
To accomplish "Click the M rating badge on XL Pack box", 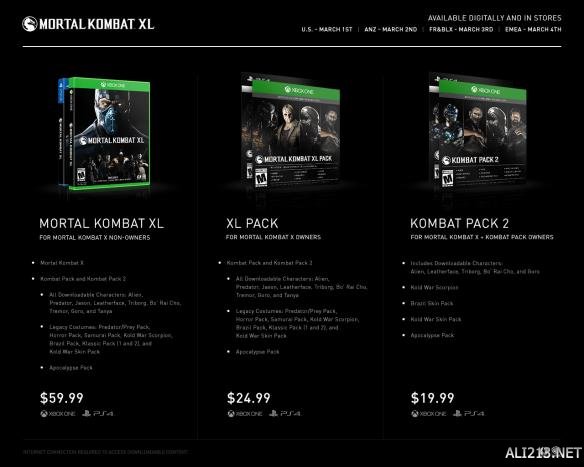I will point(261,178).
